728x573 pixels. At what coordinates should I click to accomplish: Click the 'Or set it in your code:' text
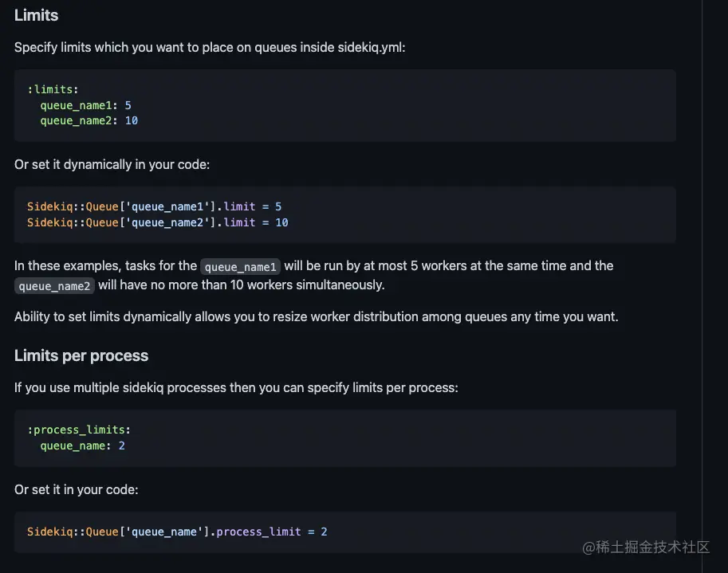[x=76, y=489]
